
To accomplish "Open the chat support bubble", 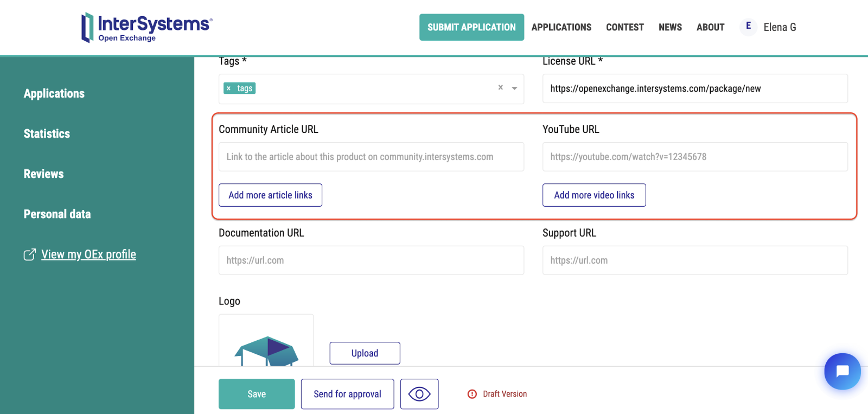I will 842,371.
